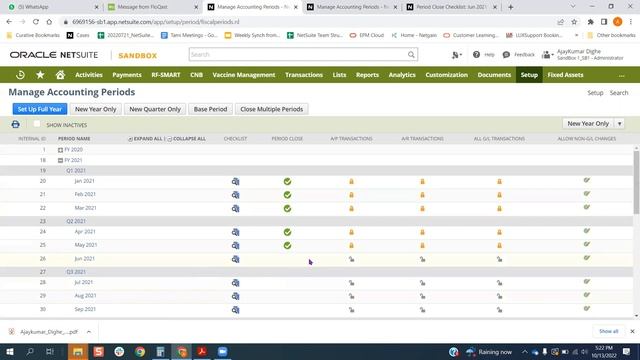The height and width of the screenshot is (360, 640).
Task: Open the Customization menu
Action: [447, 75]
